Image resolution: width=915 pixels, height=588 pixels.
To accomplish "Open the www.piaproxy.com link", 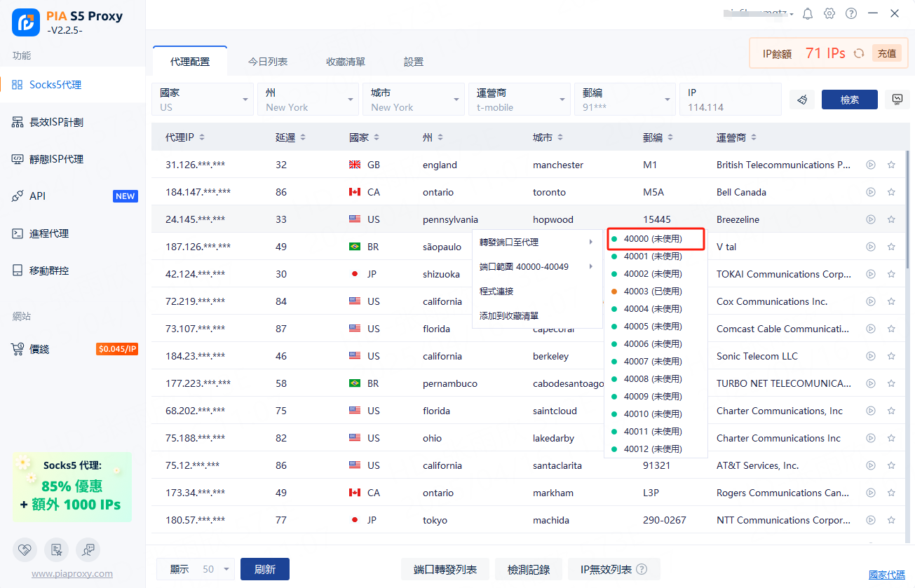I will click(x=72, y=573).
